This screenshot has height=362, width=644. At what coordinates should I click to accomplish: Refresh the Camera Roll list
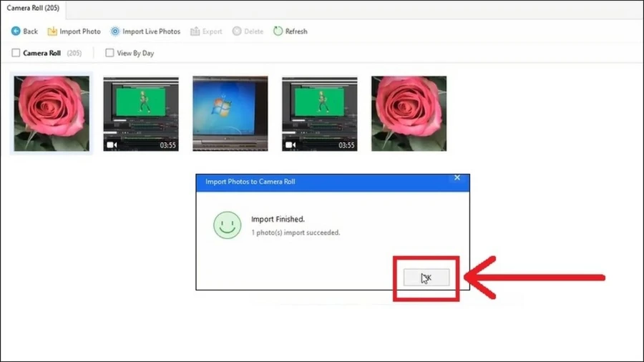[x=291, y=31]
